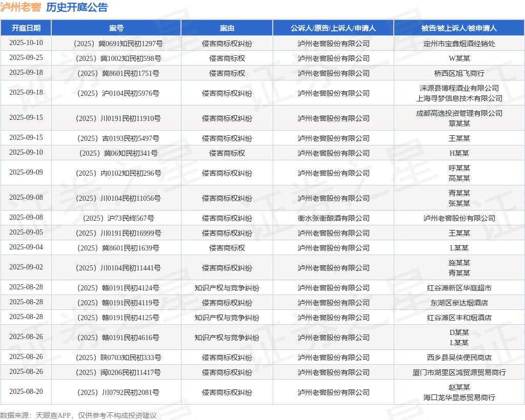Screen dimensions: 525x420
Task: Select the 案号 column header
Action: (116, 28)
